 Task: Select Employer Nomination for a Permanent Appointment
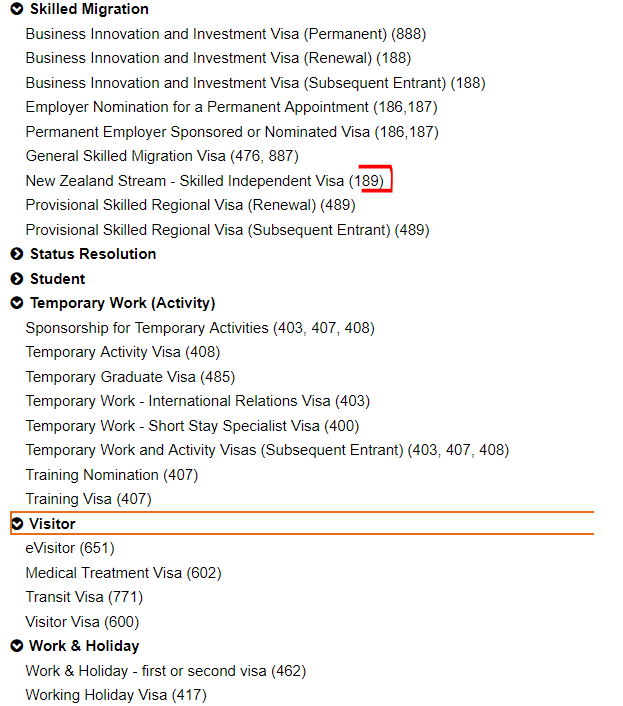point(231,107)
